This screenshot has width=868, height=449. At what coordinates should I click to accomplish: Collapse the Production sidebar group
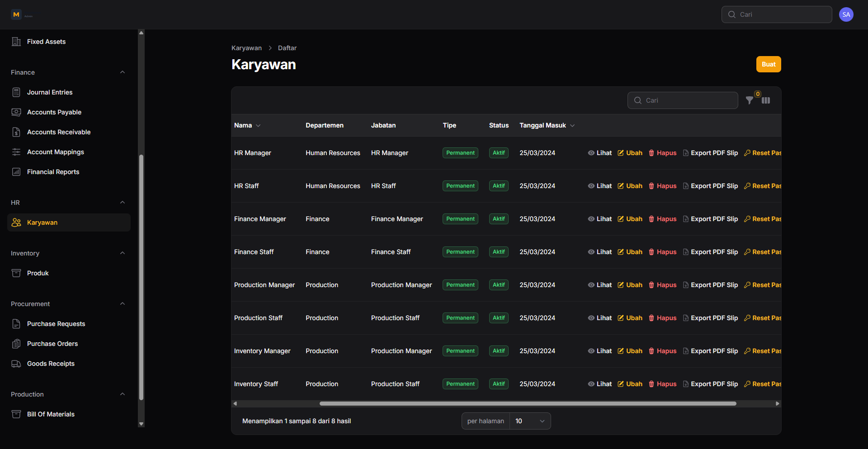[x=123, y=394]
